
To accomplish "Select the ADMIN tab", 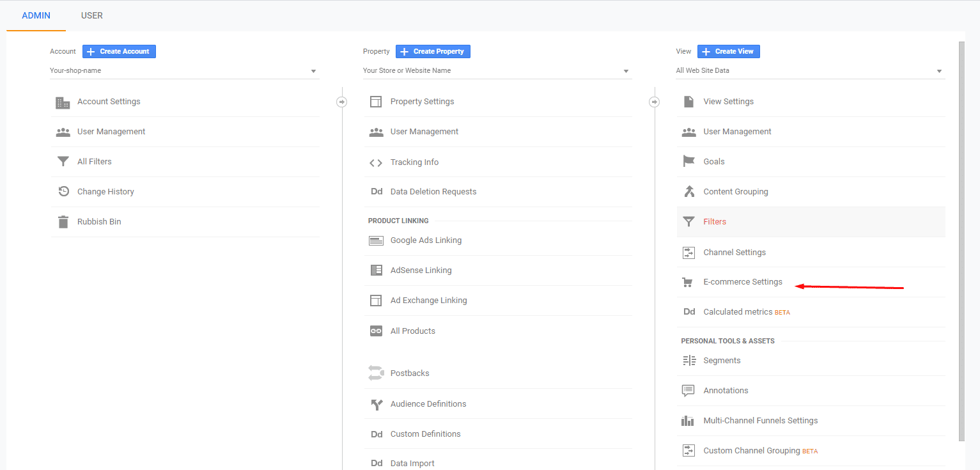I will click(x=36, y=15).
